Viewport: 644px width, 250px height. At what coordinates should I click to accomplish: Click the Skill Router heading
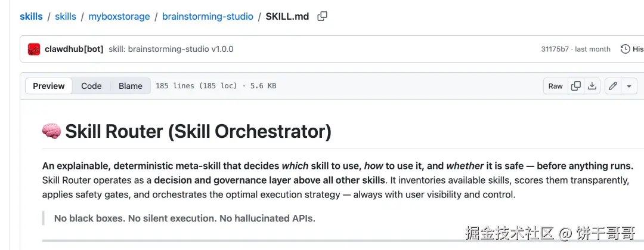[198, 131]
